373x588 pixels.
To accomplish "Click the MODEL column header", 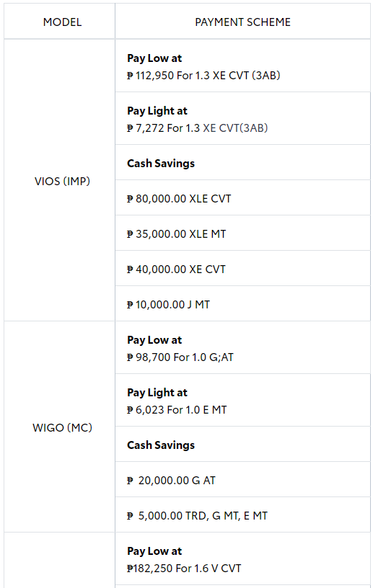I will pyautogui.click(x=62, y=22).
